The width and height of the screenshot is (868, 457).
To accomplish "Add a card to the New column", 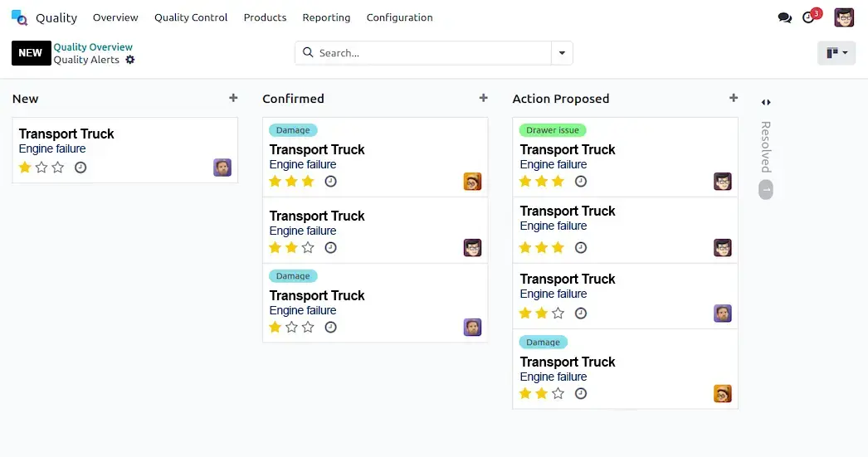I will (x=233, y=98).
